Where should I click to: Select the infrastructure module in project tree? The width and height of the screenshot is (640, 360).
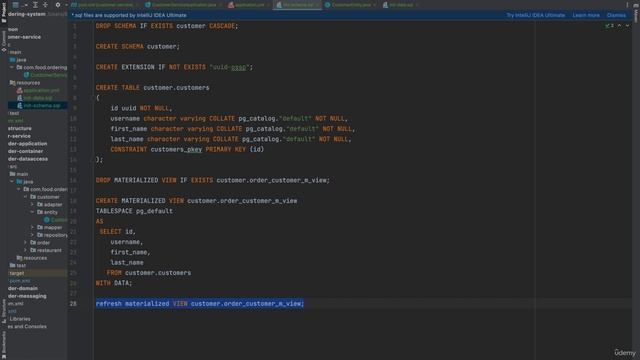point(20,128)
